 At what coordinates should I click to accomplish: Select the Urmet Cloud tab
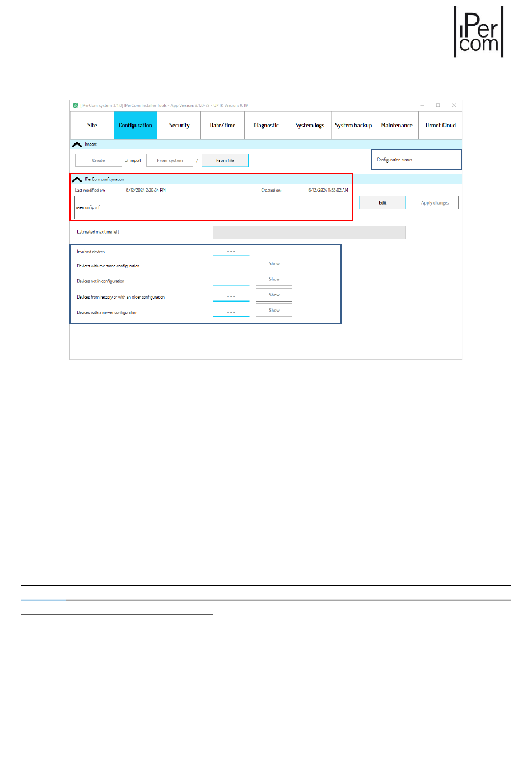441,125
